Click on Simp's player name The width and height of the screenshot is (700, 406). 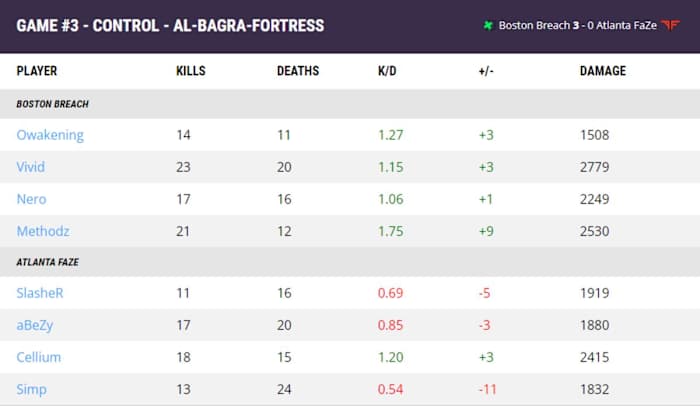pyautogui.click(x=31, y=389)
